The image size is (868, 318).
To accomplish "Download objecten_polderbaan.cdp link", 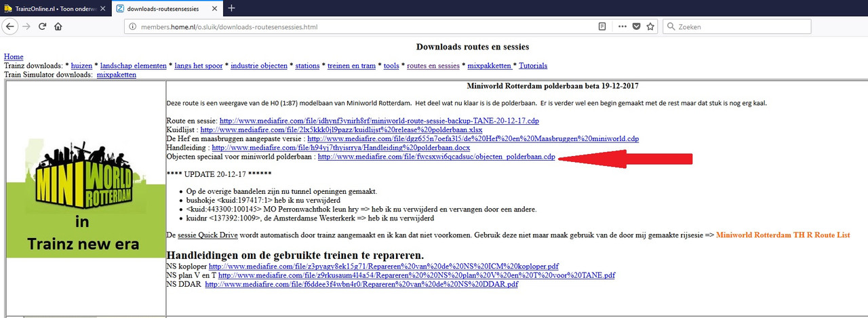I will click(436, 157).
